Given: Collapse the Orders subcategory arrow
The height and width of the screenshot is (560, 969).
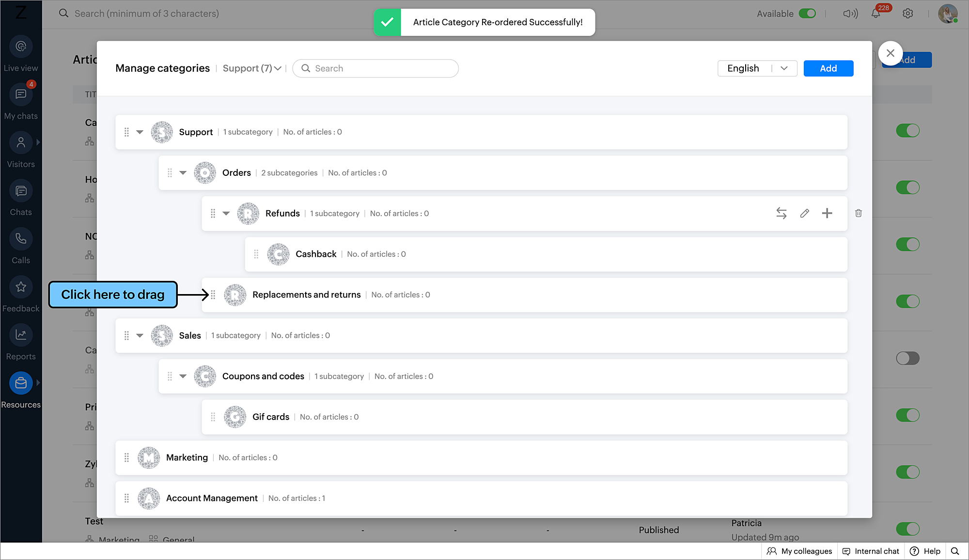Looking at the screenshot, I should coord(183,173).
